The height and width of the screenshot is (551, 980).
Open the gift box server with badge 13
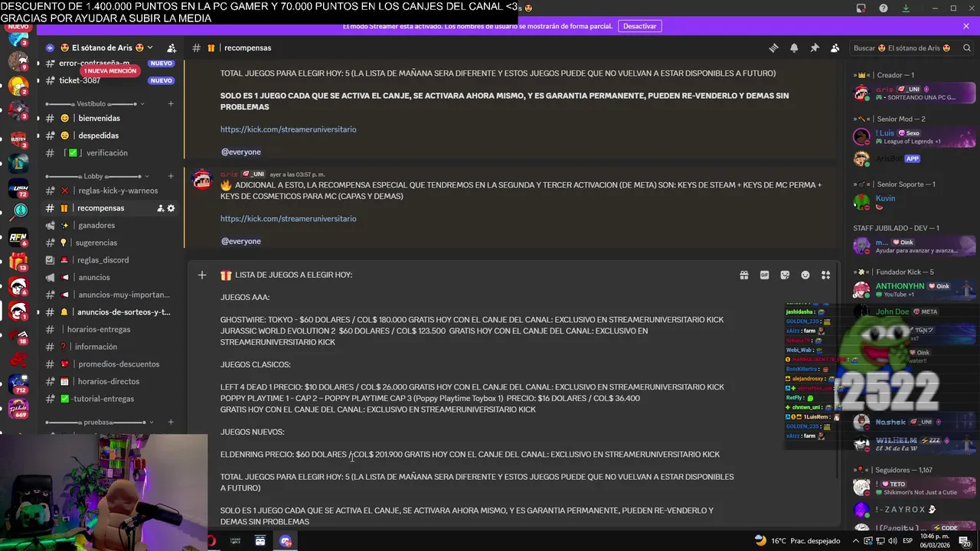pyautogui.click(x=18, y=261)
